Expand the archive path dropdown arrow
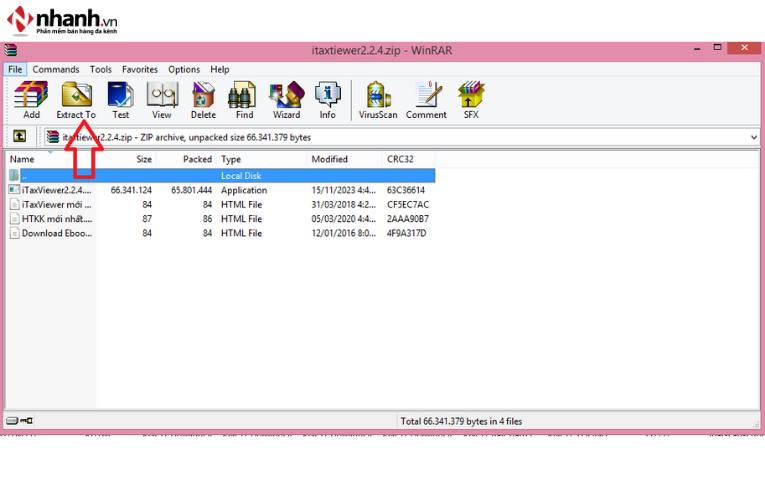The height and width of the screenshot is (478, 765). point(754,138)
